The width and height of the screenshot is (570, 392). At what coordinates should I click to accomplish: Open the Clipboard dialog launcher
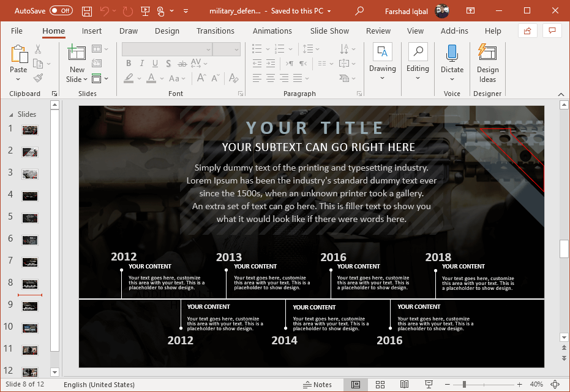pos(54,93)
